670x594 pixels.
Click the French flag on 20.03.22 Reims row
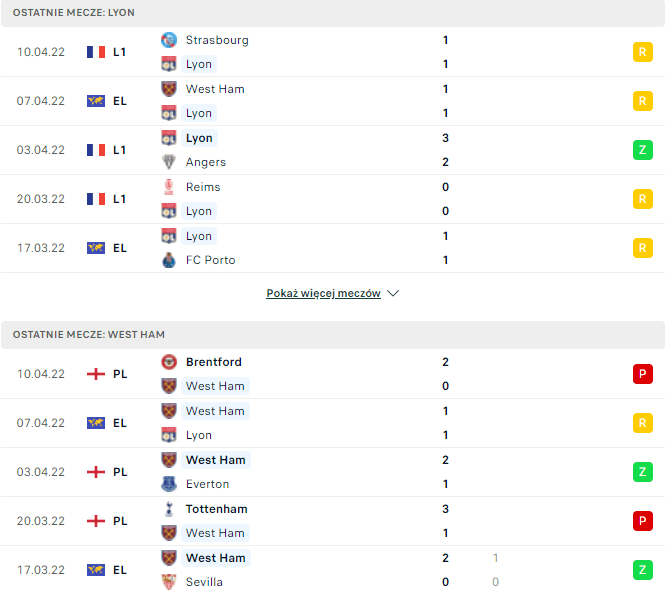click(x=96, y=199)
